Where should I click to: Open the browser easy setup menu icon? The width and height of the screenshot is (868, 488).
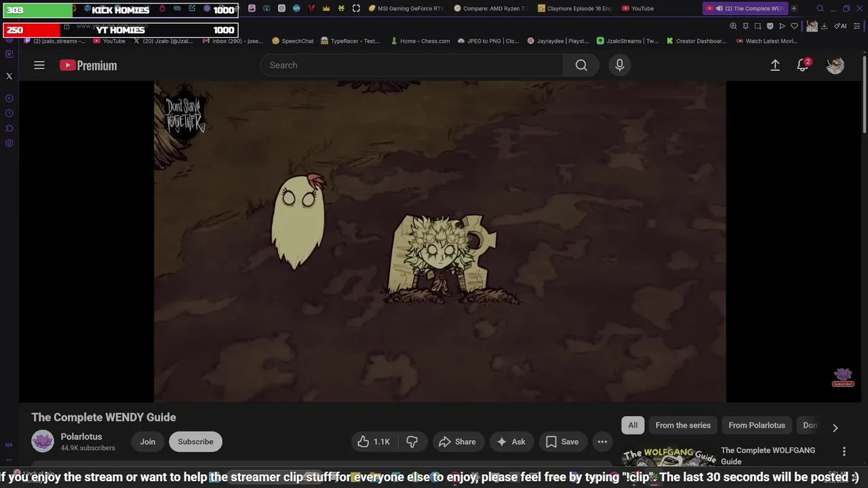click(856, 26)
